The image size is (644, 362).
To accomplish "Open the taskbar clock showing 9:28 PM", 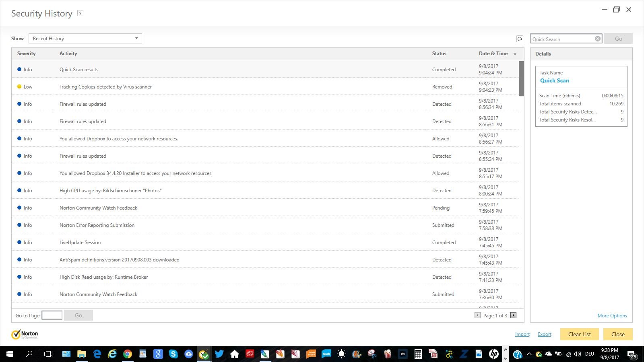I will (609, 354).
